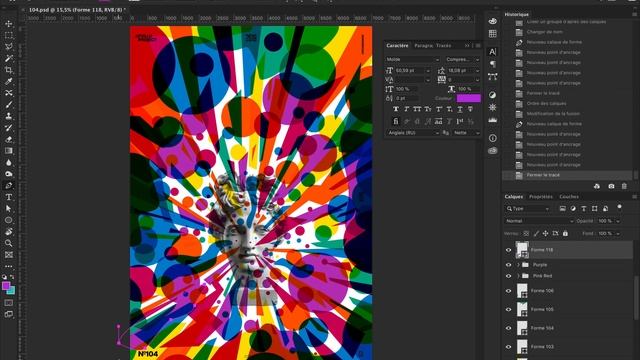
Task: Hide the Pink Red layer group
Action: pos(508,276)
